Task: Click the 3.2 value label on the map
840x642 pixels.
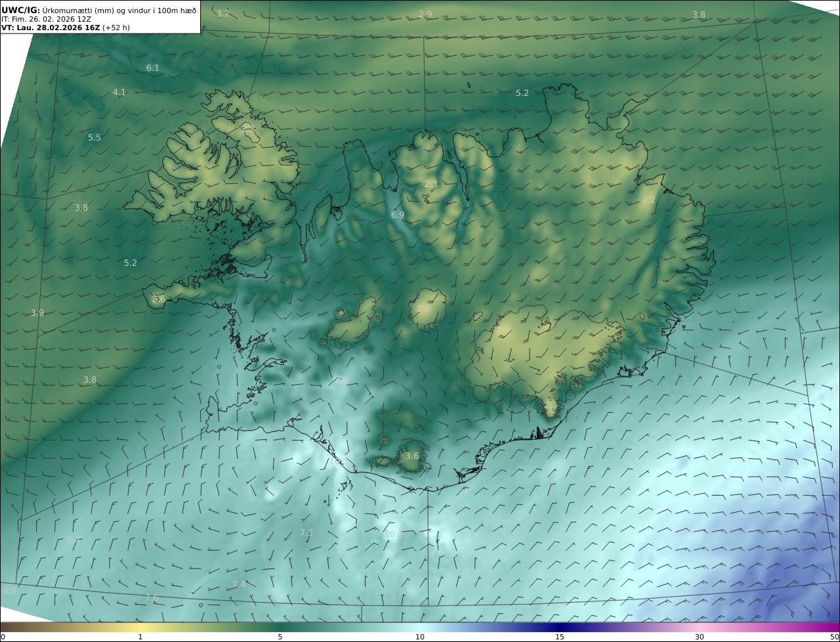Action: pyautogui.click(x=223, y=13)
